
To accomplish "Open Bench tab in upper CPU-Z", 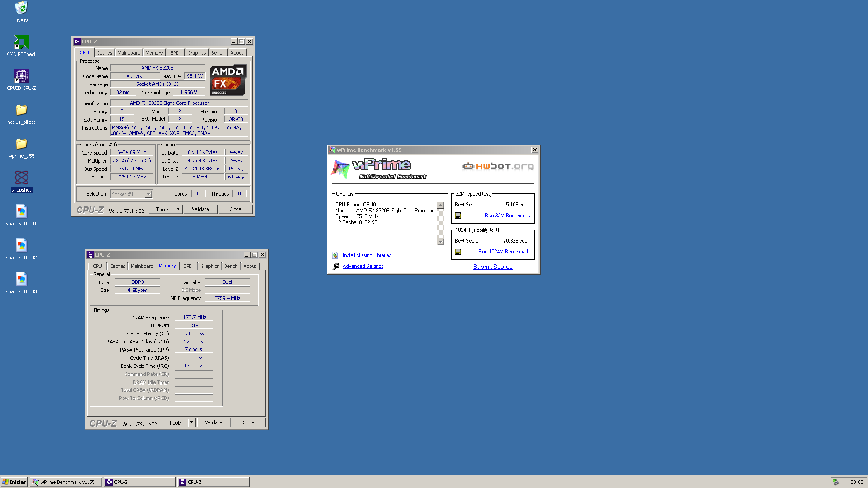I will [218, 53].
